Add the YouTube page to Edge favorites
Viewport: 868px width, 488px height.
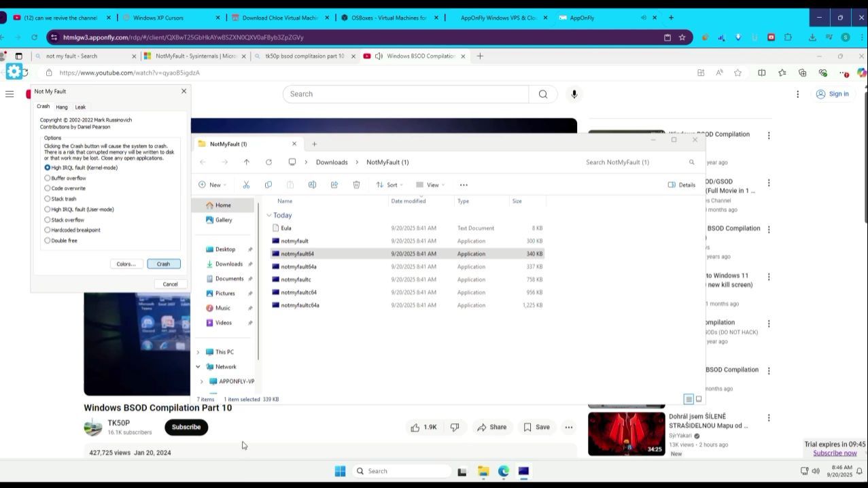tap(737, 73)
